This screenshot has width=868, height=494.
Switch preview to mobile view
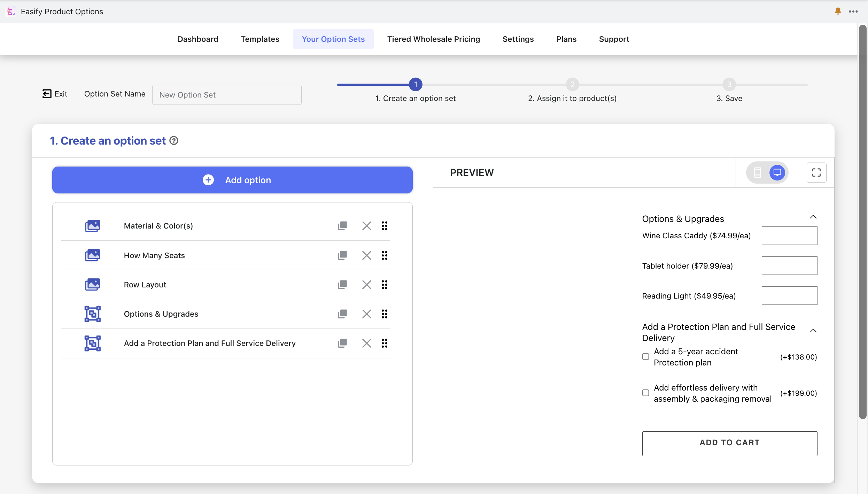tap(757, 172)
